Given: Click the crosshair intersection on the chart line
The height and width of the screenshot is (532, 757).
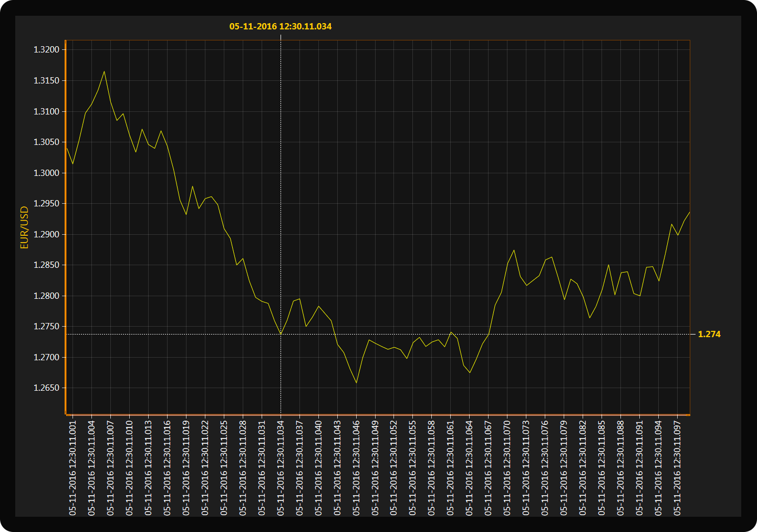Looking at the screenshot, I should point(281,335).
